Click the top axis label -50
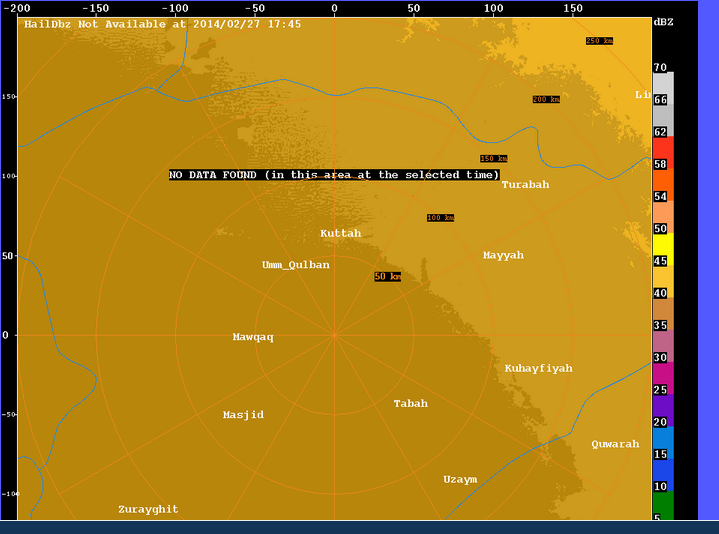 coord(255,8)
